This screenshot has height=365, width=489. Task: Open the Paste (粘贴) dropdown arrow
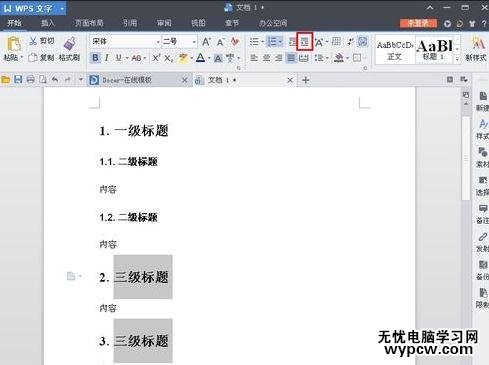pos(22,58)
